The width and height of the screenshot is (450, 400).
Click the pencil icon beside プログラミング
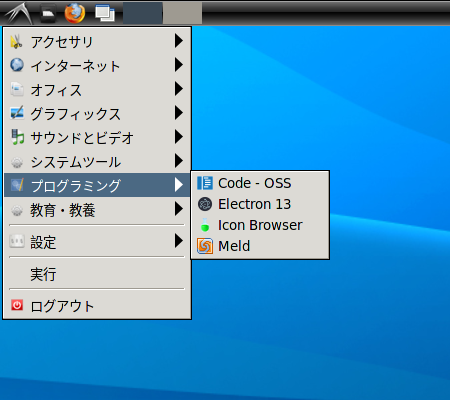click(17, 185)
